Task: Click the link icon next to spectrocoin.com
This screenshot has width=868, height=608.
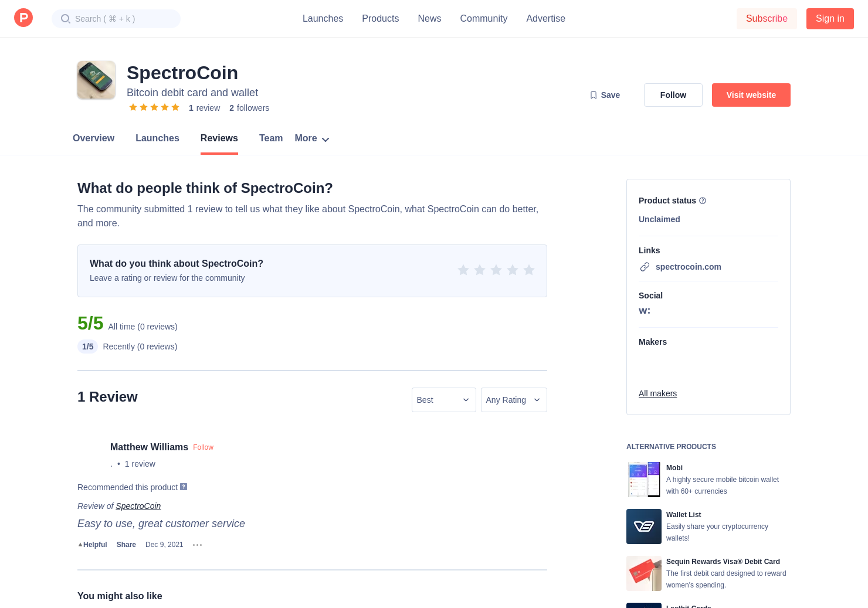Action: (645, 266)
